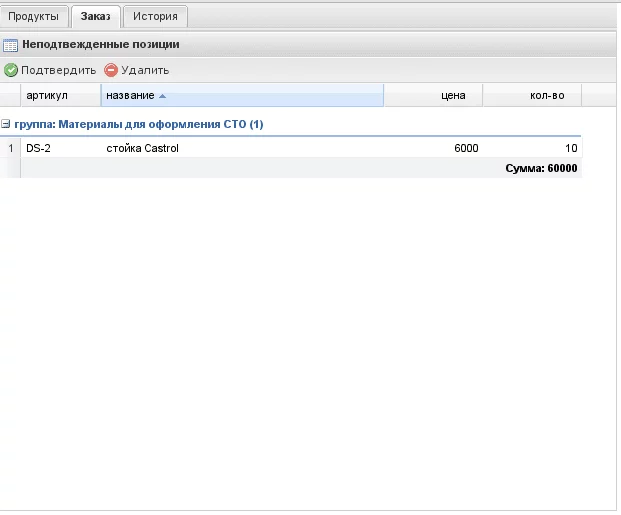Click the grid icon beside Неподтвежденные позиции
The image size is (621, 515).
click(x=10, y=45)
